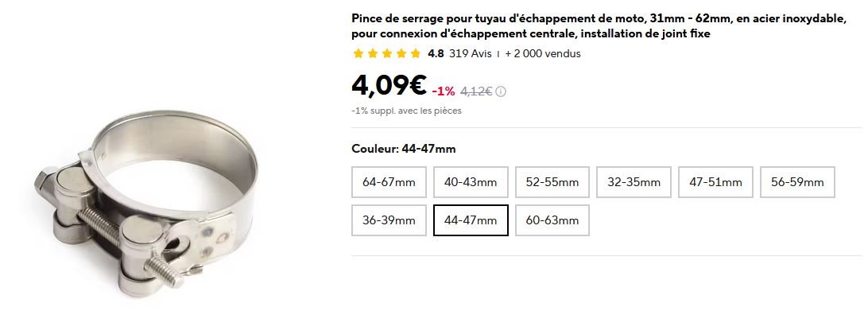
Task: Pick the 36-39mm variant
Action: [x=389, y=220]
